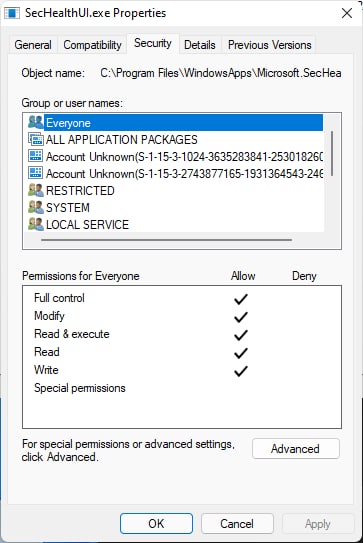Click the Advanced button
The image size is (363, 543).
(296, 449)
